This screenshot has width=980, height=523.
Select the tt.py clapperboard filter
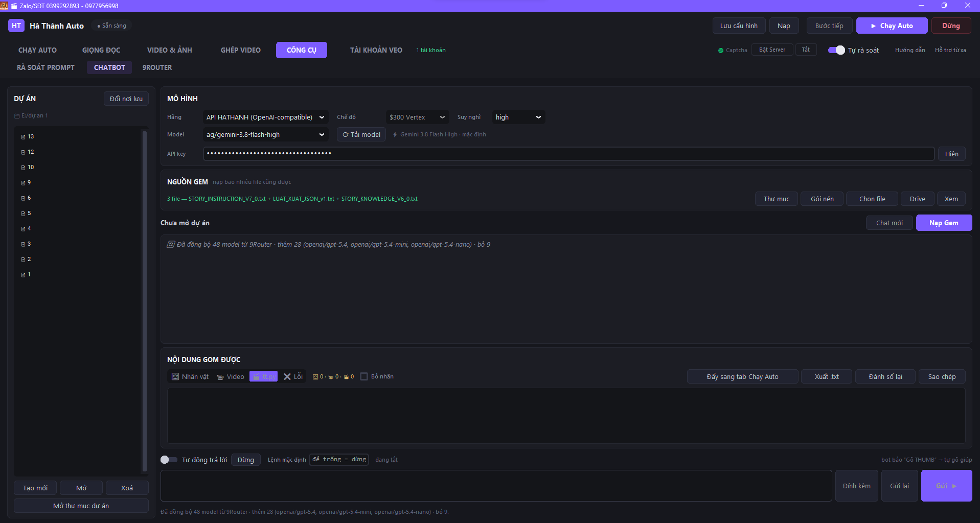pos(263,376)
